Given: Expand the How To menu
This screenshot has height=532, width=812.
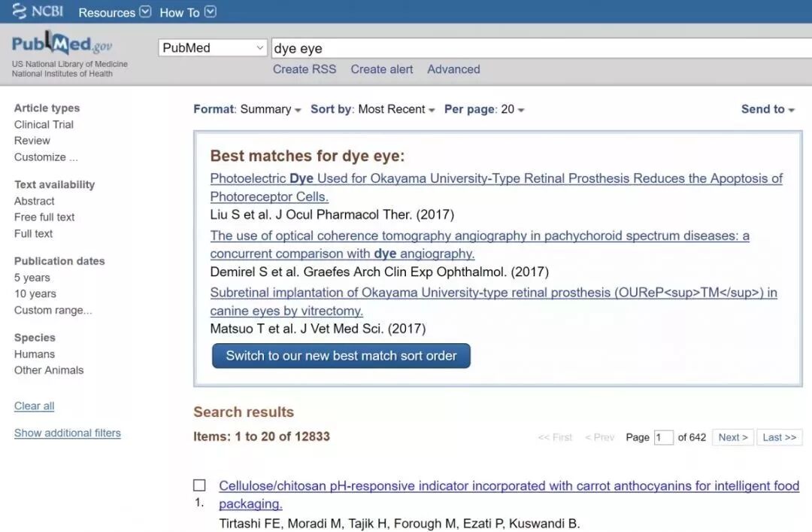Looking at the screenshot, I should [187, 12].
